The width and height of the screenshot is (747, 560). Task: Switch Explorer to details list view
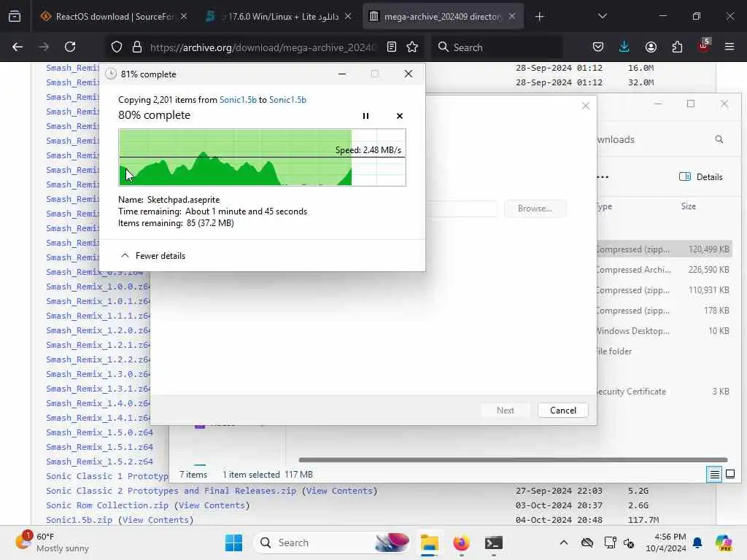(x=714, y=474)
